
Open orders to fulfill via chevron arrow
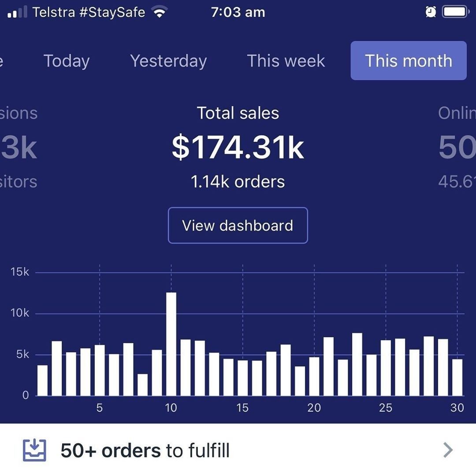(x=448, y=450)
